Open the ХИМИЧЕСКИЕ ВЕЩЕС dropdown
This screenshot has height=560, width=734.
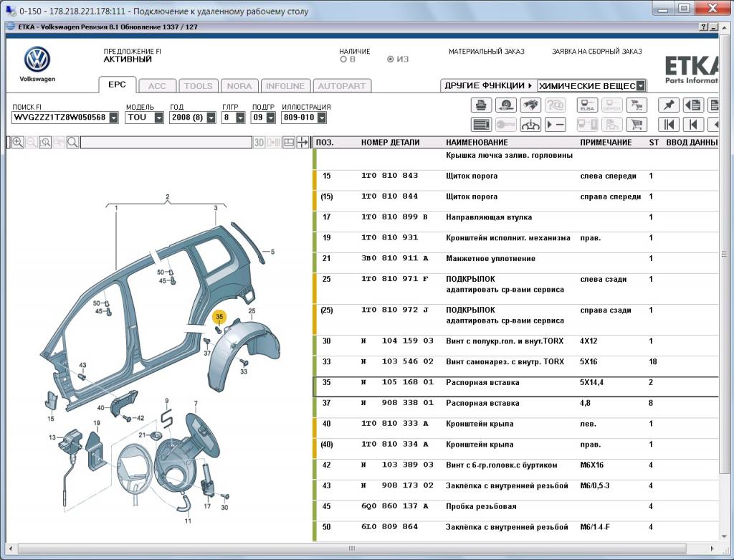pyautogui.click(x=641, y=86)
